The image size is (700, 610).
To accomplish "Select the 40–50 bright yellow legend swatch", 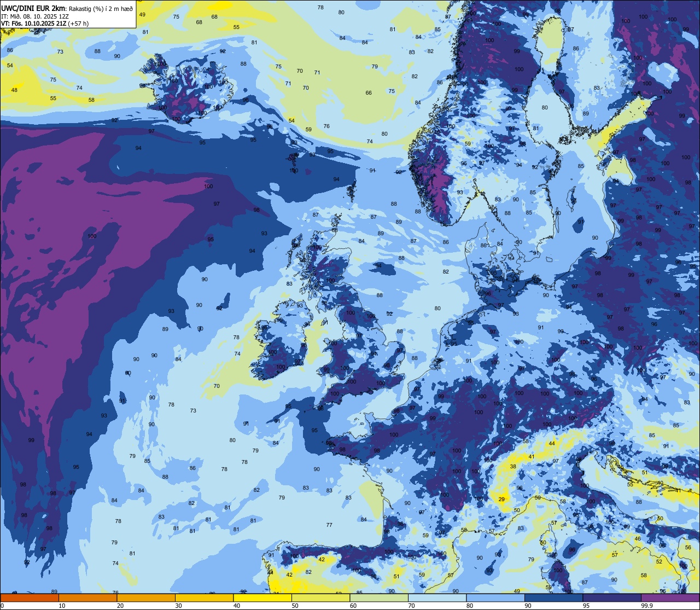I will pos(262,597).
